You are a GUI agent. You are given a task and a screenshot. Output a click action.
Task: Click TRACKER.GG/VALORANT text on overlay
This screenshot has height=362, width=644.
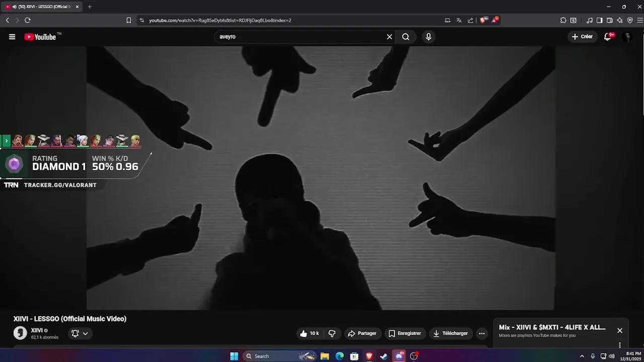click(x=60, y=185)
